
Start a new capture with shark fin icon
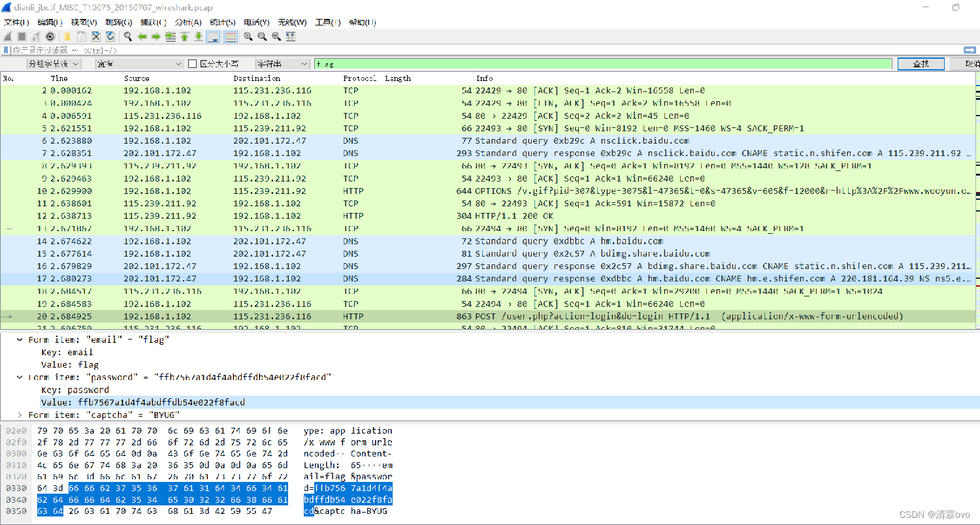(8, 37)
